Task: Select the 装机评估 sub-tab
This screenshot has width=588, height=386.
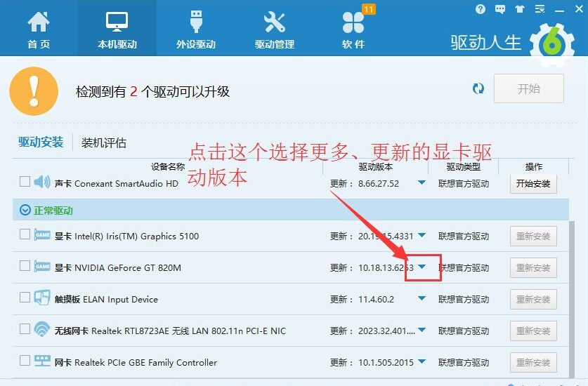Action: (x=104, y=142)
